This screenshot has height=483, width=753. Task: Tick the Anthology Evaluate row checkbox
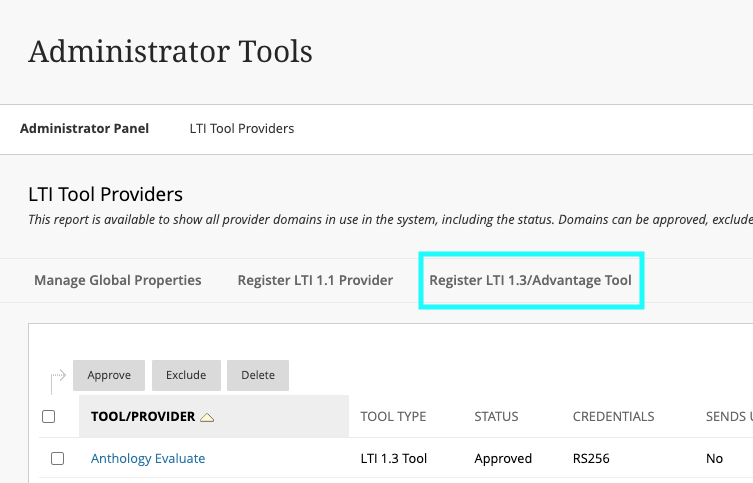[x=58, y=459]
